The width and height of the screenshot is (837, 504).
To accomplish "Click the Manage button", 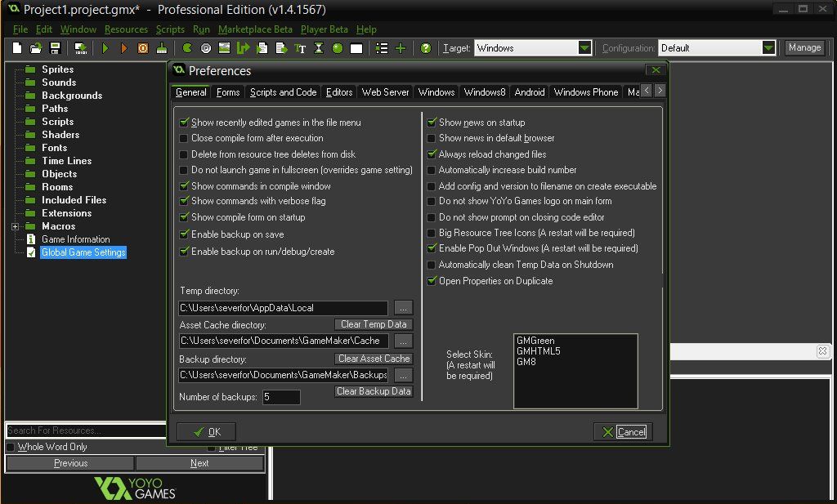I will [804, 47].
